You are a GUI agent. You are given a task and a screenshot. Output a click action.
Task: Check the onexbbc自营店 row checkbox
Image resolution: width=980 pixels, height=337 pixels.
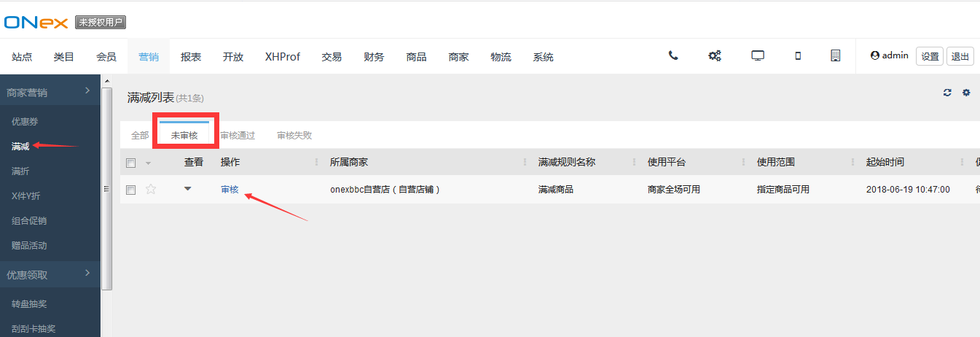coord(131,190)
